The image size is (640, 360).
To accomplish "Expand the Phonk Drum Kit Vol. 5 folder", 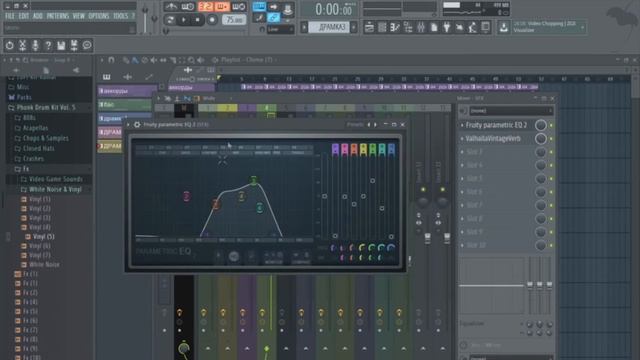I will click(x=46, y=107).
